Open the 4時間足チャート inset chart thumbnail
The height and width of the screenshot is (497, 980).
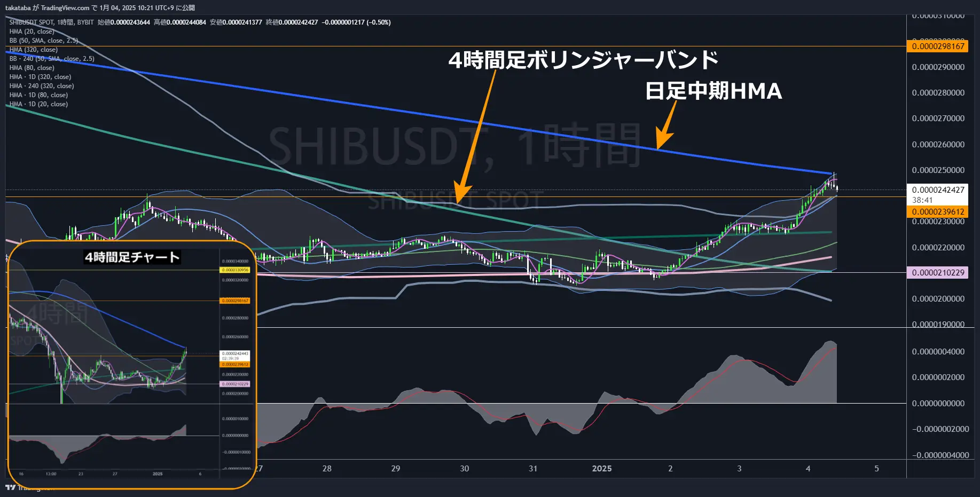[x=132, y=365]
